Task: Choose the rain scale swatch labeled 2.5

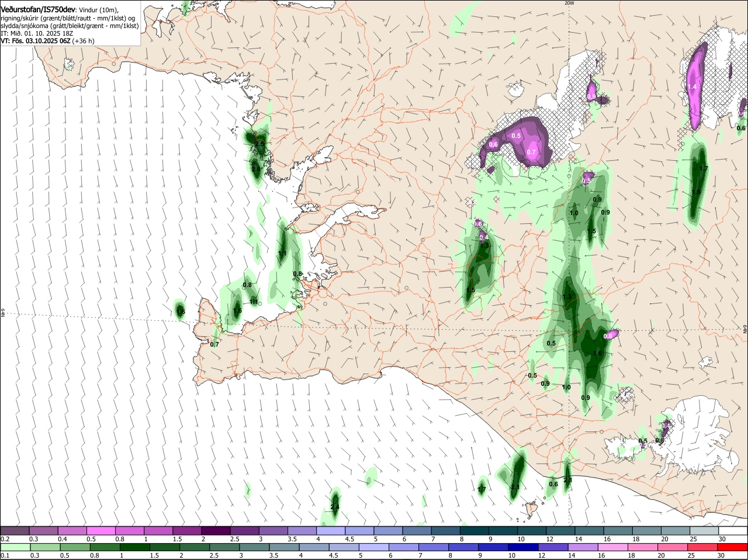Action: click(224, 547)
